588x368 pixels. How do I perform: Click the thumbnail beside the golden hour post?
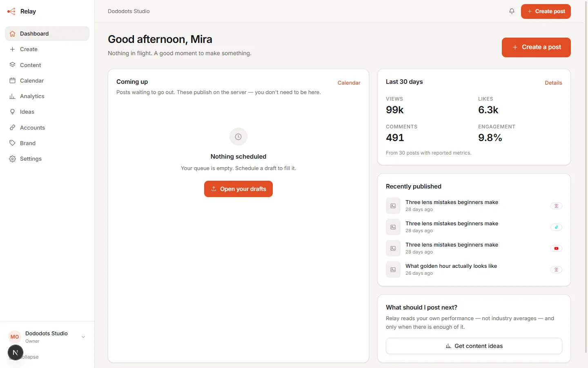point(393,269)
